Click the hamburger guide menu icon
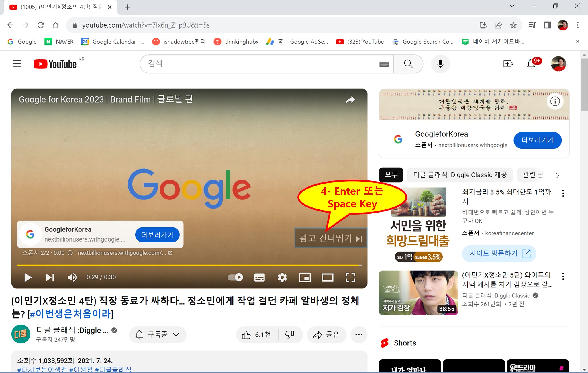The width and height of the screenshot is (588, 373). (x=17, y=64)
